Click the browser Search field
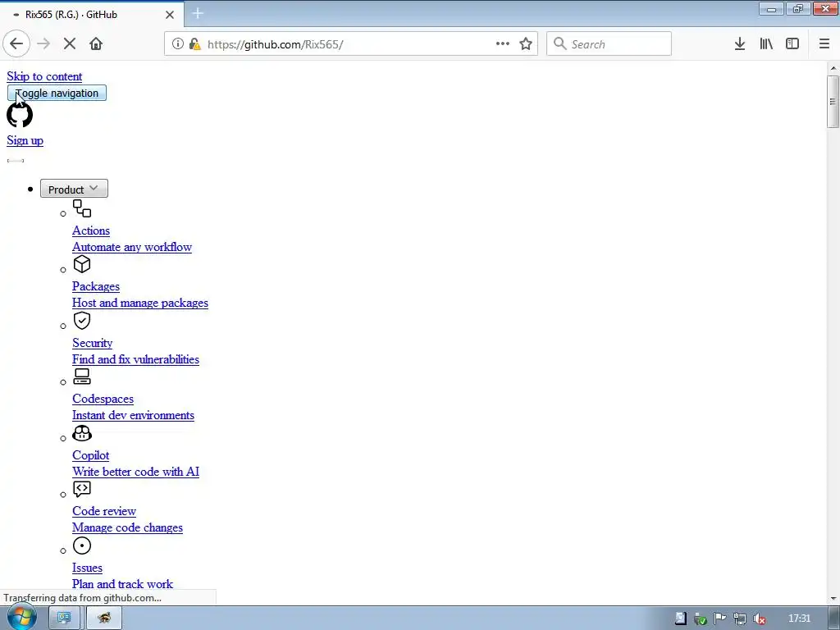Image resolution: width=840 pixels, height=630 pixels. [x=609, y=44]
